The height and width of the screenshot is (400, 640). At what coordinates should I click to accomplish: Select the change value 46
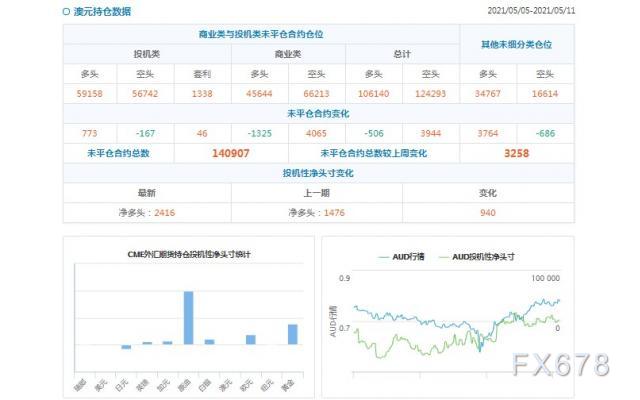(202, 133)
